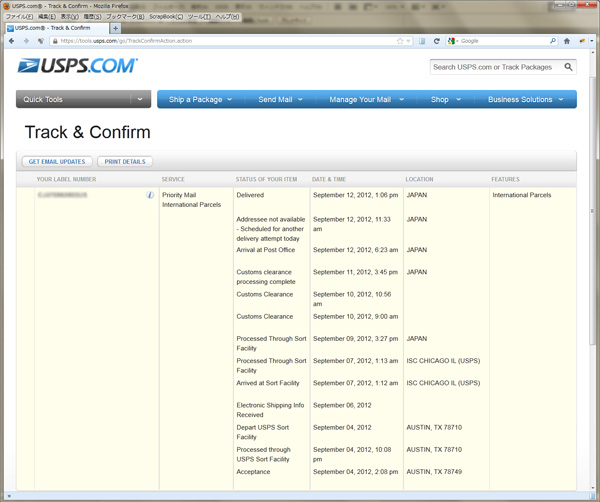600x502 pixels.
Task: Click 'STATUS OF YOUR ITEM' column header
Action: coord(266,179)
